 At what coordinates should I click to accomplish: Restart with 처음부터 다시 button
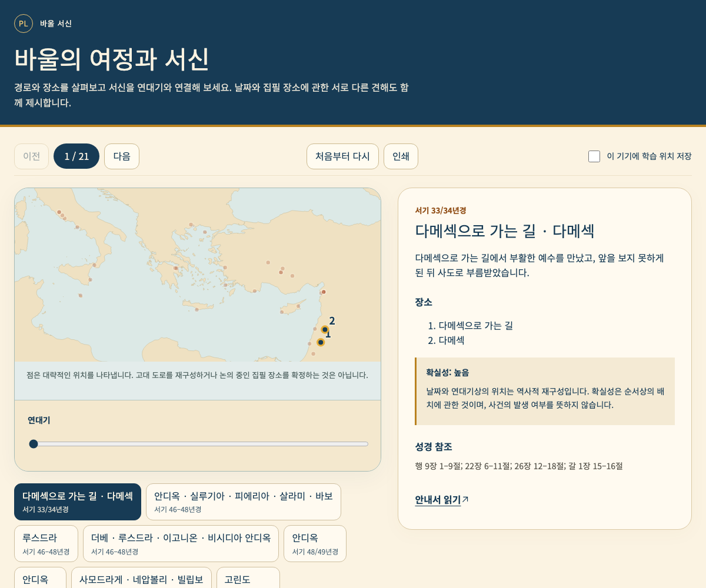point(342,156)
